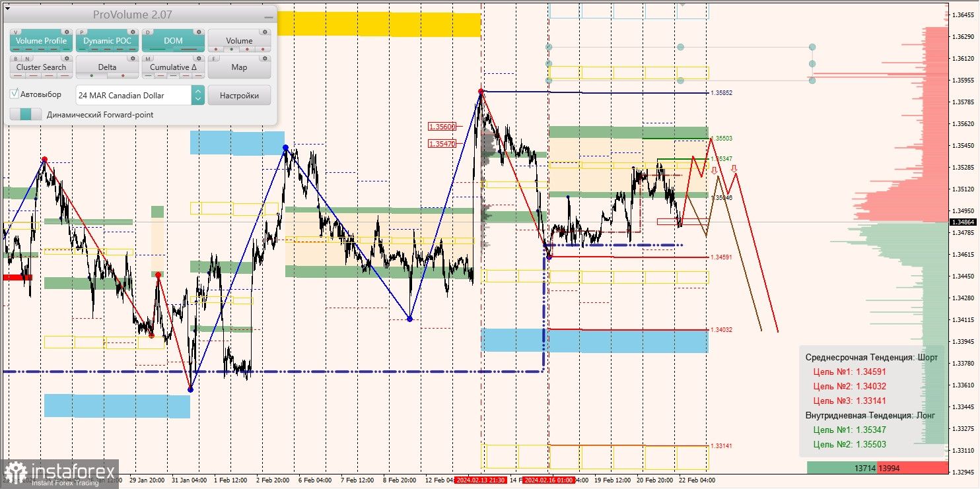Open Cumulative Δ gear settings
This screenshot has width=980, height=489.
[x=199, y=58]
